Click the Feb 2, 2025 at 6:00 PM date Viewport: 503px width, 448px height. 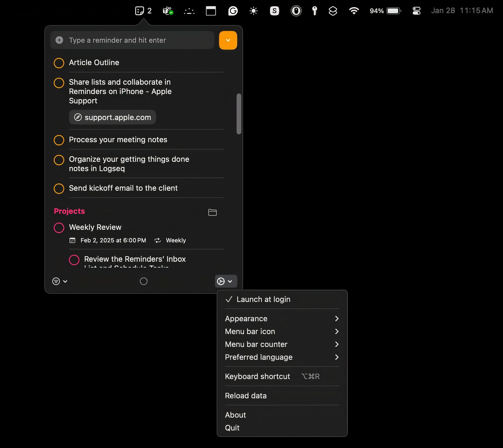click(113, 240)
